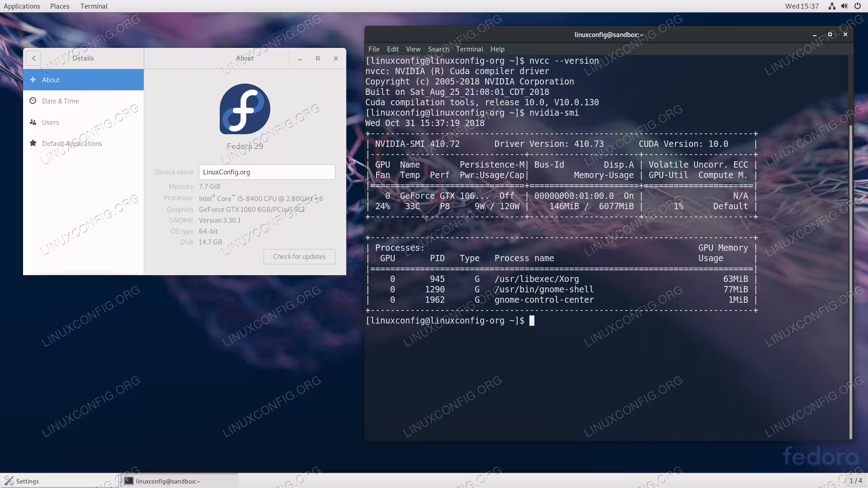Click the OS type 64-bit text

point(208,231)
